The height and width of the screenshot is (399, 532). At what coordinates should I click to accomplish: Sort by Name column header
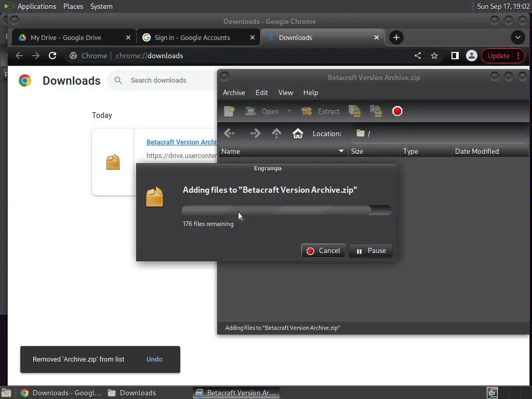pyautogui.click(x=283, y=151)
